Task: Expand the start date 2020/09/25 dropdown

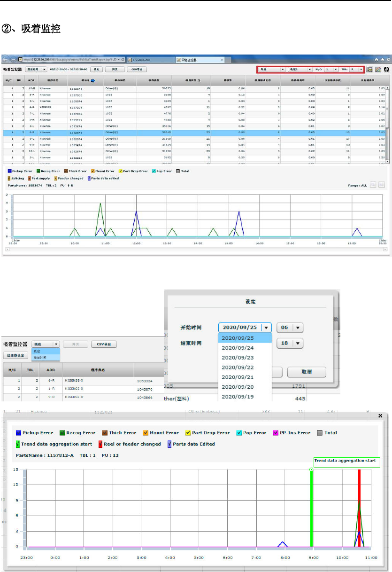Action: pyautogui.click(x=245, y=328)
